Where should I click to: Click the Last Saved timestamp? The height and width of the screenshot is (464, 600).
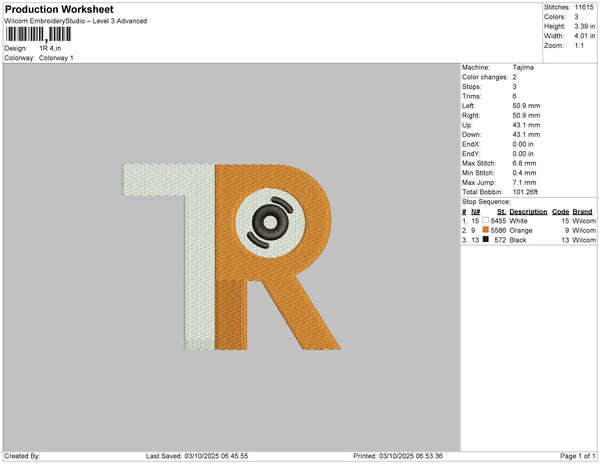tap(197, 456)
